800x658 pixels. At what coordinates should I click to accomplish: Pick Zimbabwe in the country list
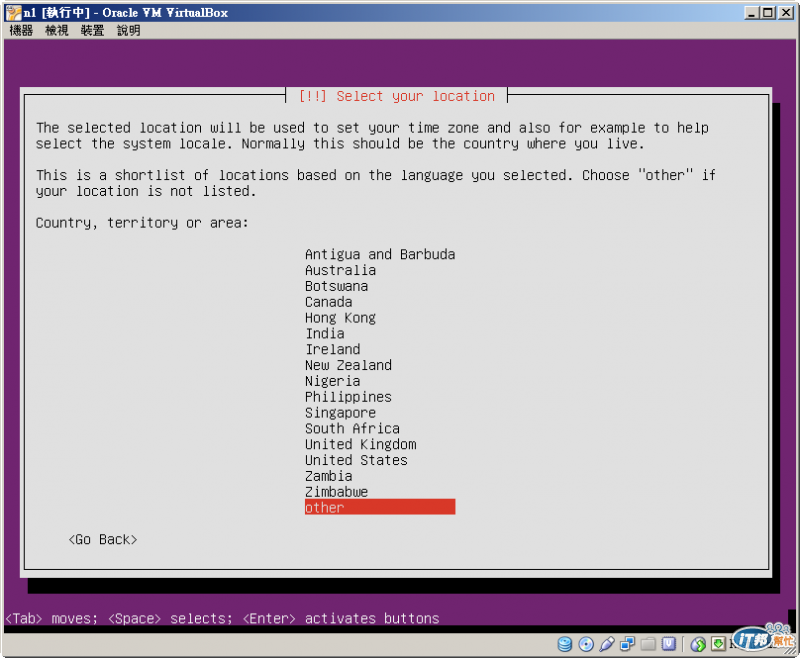336,491
